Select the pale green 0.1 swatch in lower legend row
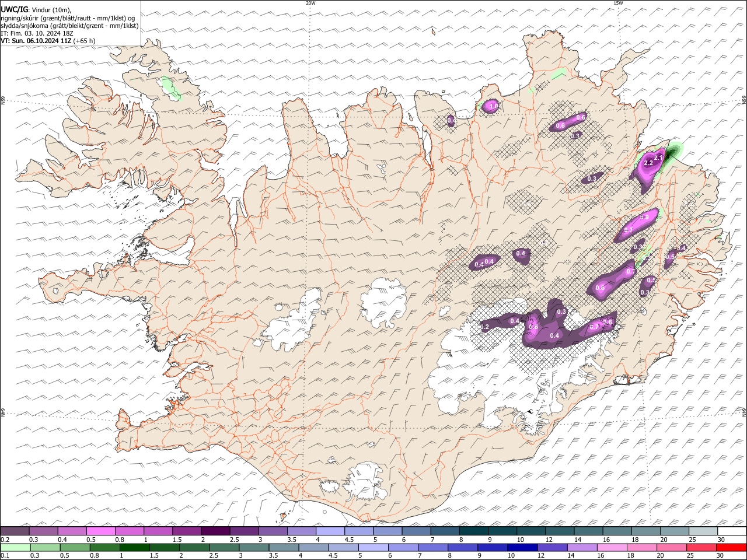 (15, 548)
